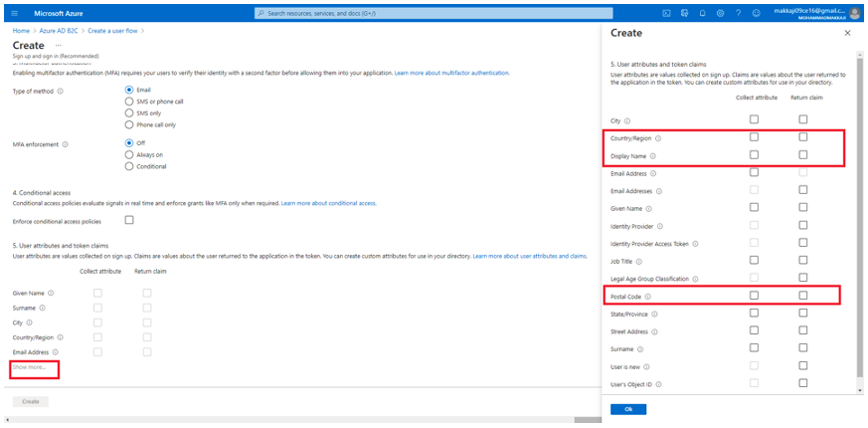Expand attributes list with Show more
The height and width of the screenshot is (428, 868).
click(30, 367)
